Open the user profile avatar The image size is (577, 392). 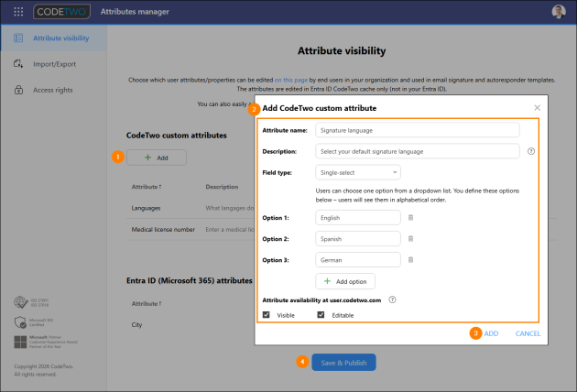[559, 12]
